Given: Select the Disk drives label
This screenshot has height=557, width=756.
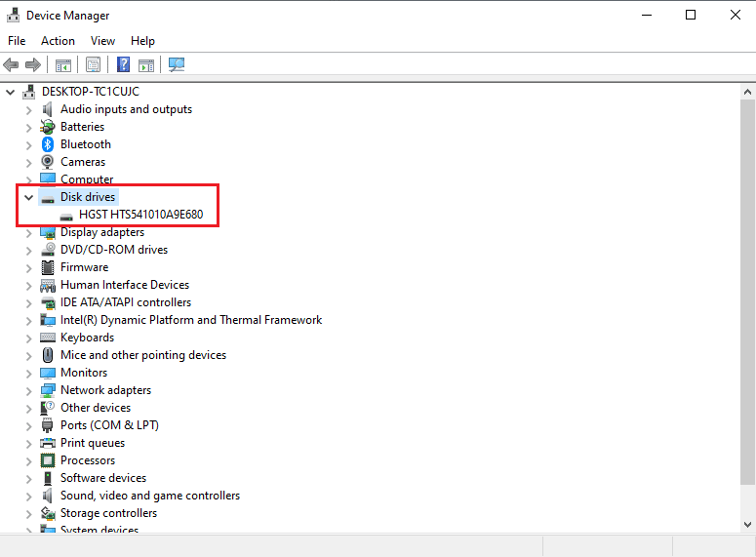Looking at the screenshot, I should [x=88, y=197].
